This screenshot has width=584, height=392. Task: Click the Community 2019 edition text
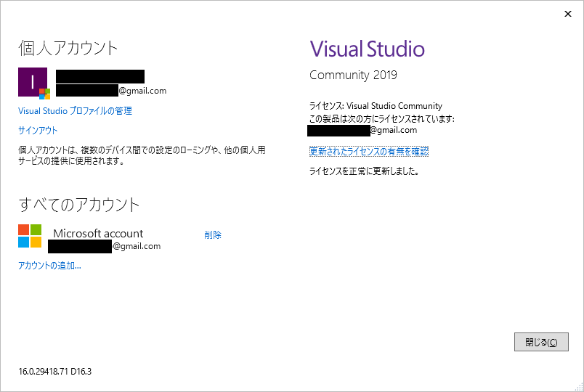coord(353,75)
